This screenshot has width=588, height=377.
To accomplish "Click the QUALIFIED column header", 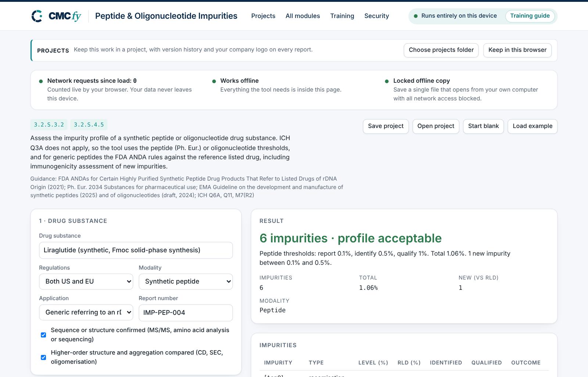I will coord(487,363).
